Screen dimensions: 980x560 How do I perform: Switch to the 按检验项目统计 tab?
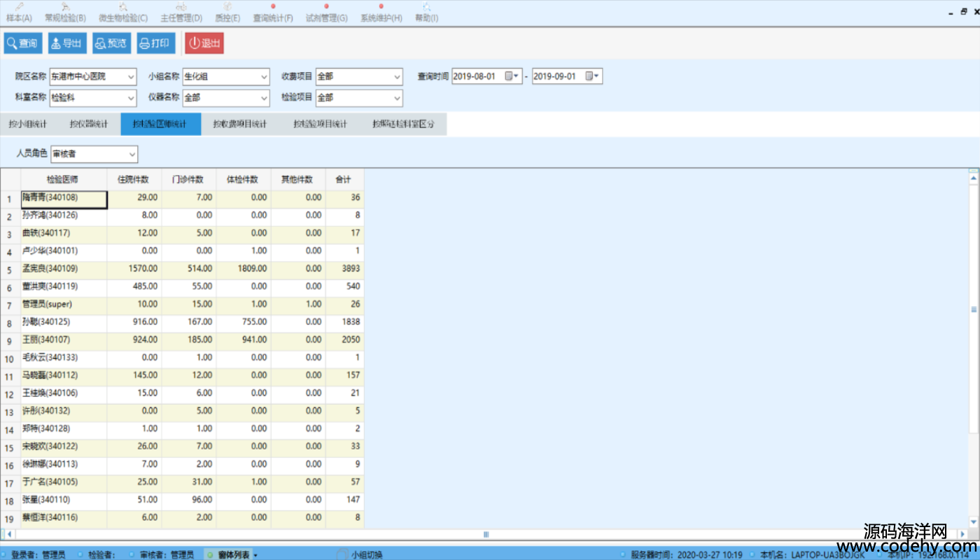click(321, 125)
